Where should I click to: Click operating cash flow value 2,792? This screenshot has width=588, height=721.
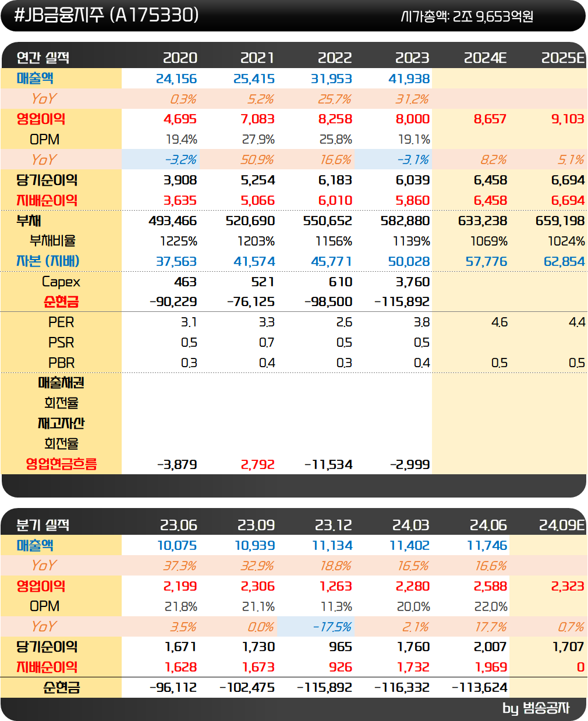click(257, 464)
